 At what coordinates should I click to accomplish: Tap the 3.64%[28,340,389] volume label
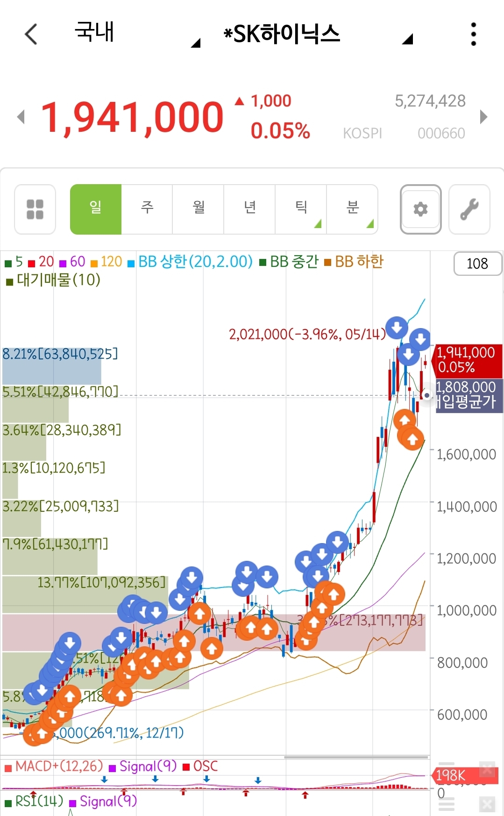pos(62,430)
